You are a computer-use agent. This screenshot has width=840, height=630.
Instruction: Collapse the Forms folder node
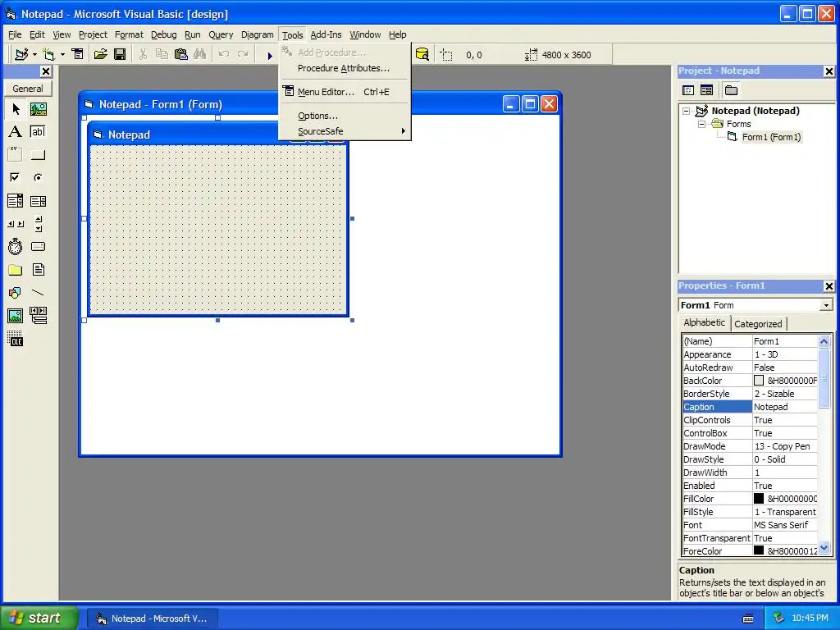pyautogui.click(x=701, y=124)
